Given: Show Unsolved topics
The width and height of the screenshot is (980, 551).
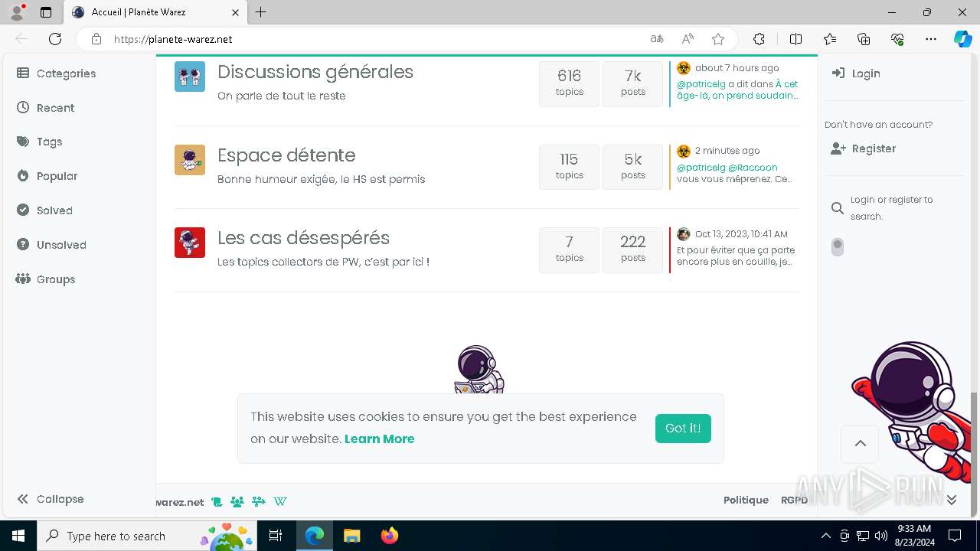Looking at the screenshot, I should point(51,245).
